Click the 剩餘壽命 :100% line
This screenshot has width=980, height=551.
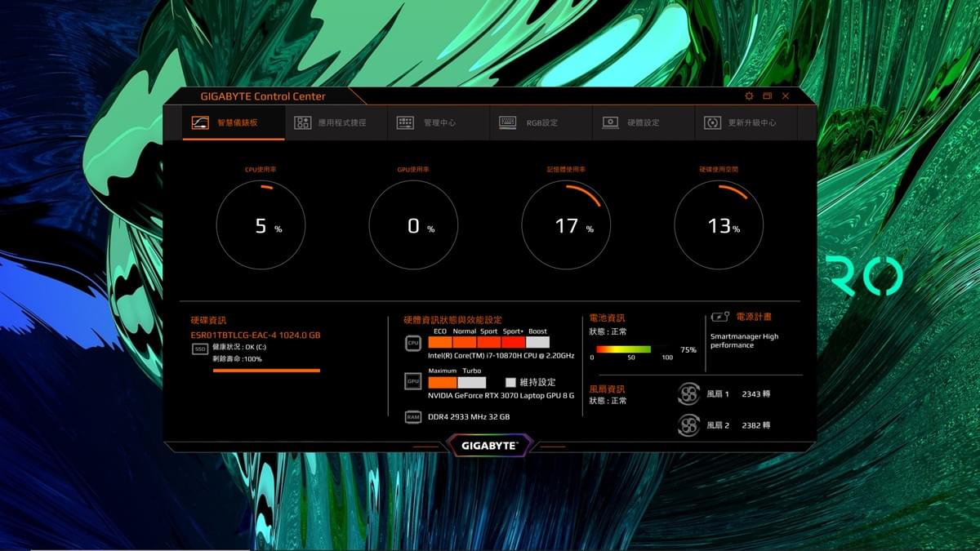237,359
